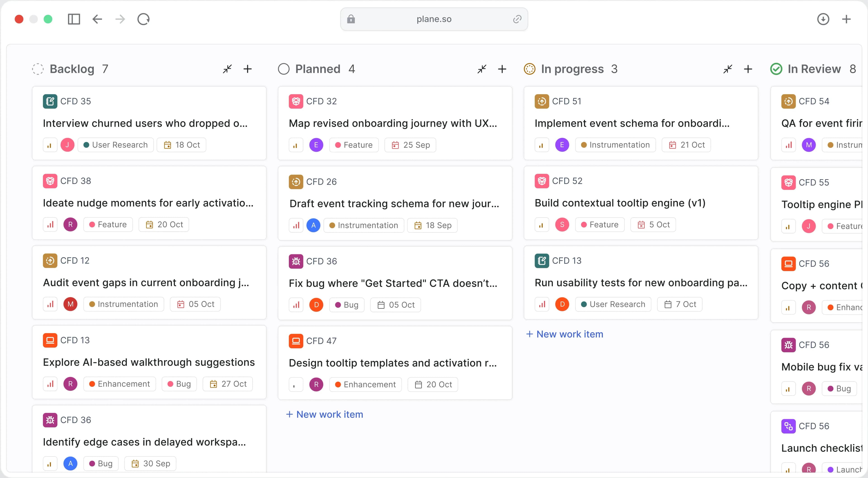Viewport: 868px width, 478px height.
Task: Open the Build contextual tooltip engine card
Action: 620,203
